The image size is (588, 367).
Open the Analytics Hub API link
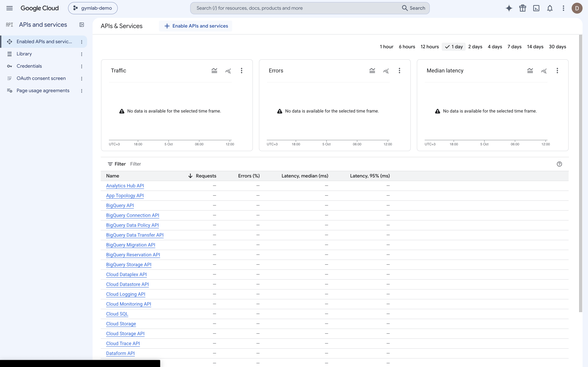click(125, 186)
